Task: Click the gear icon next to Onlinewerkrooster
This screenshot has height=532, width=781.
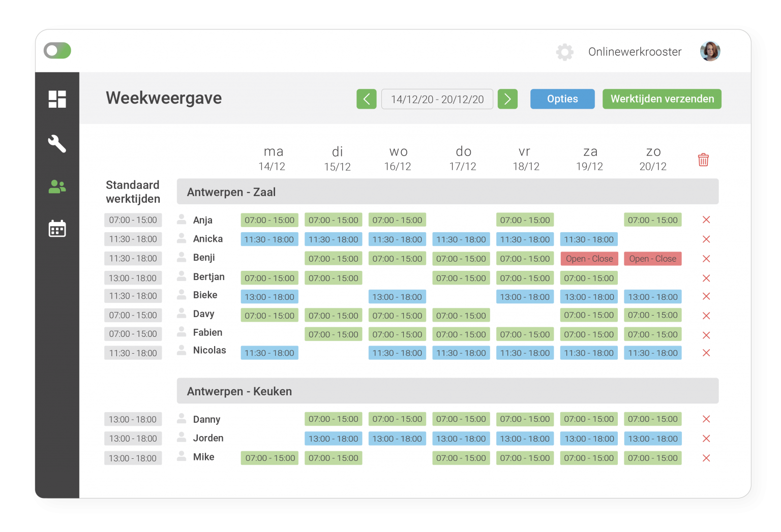Action: point(564,52)
